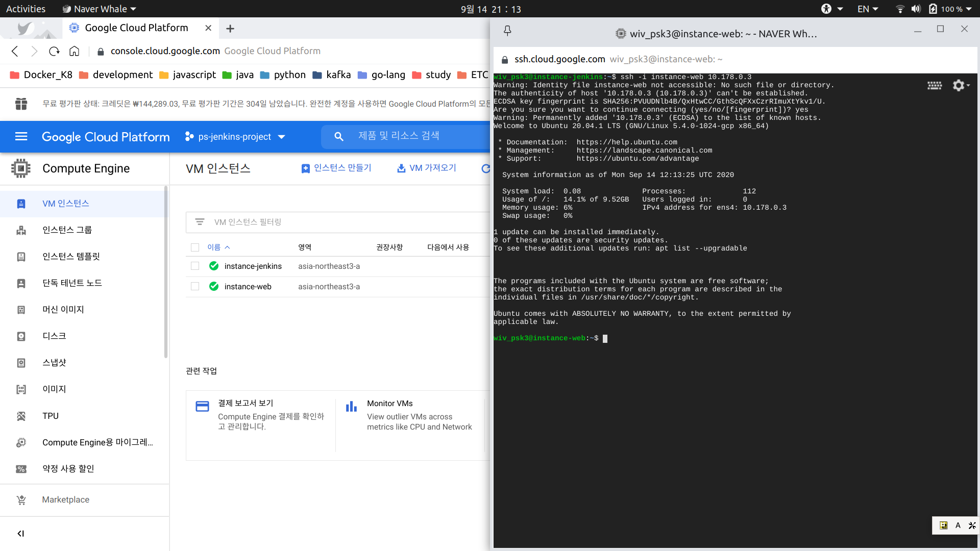The width and height of the screenshot is (980, 551).
Task: Check the instance-web row checkbox
Action: point(195,286)
